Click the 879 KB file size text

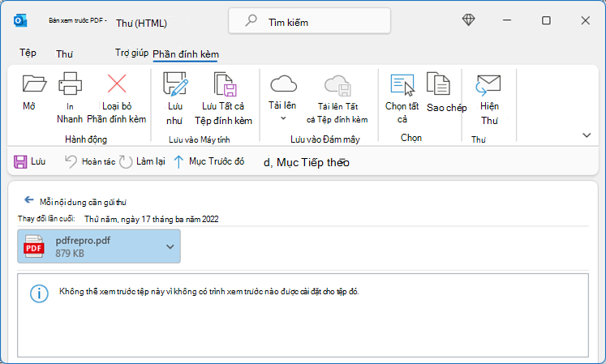click(x=70, y=254)
